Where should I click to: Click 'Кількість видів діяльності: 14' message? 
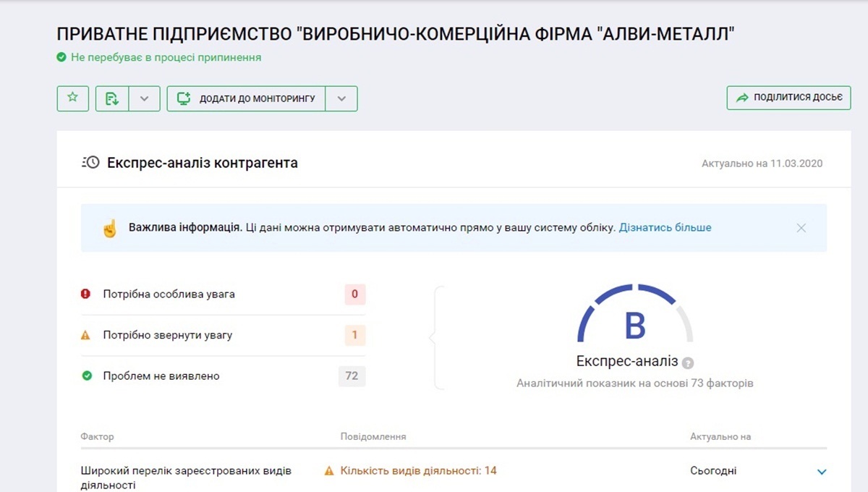[x=419, y=471]
